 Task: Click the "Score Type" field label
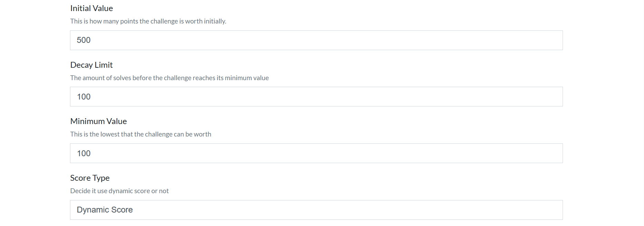coord(90,178)
